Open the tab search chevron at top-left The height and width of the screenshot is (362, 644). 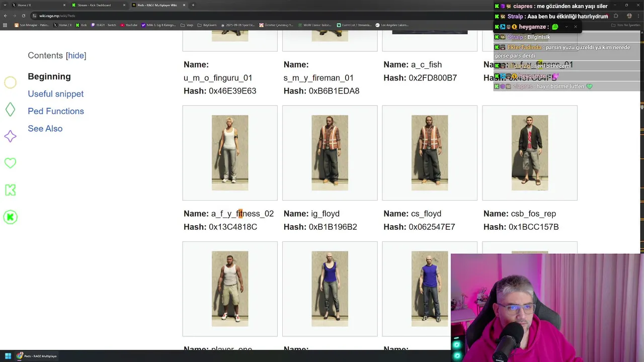4,5
